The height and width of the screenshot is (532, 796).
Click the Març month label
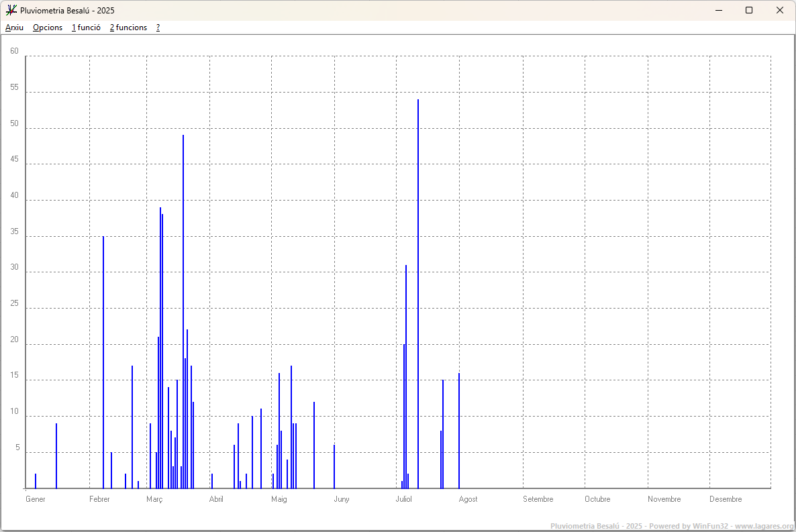154,500
